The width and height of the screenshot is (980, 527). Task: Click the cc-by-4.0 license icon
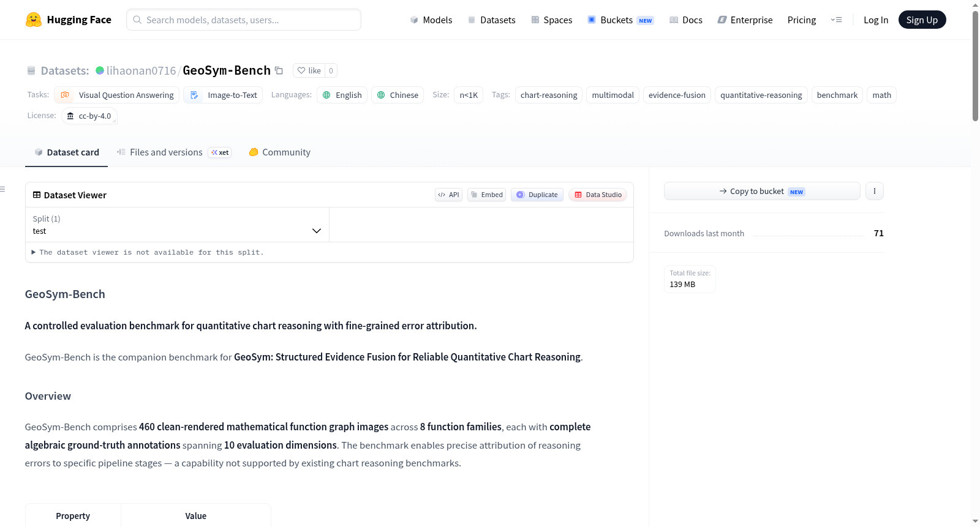[70, 116]
